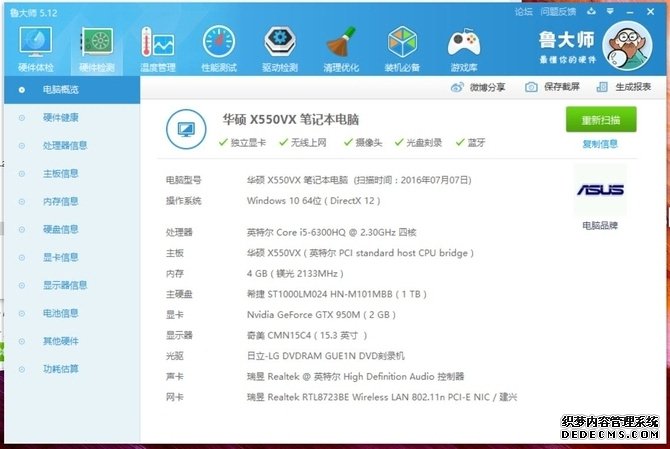
Task: Open the 硬件体检 hardware checkup section
Action: click(x=37, y=48)
